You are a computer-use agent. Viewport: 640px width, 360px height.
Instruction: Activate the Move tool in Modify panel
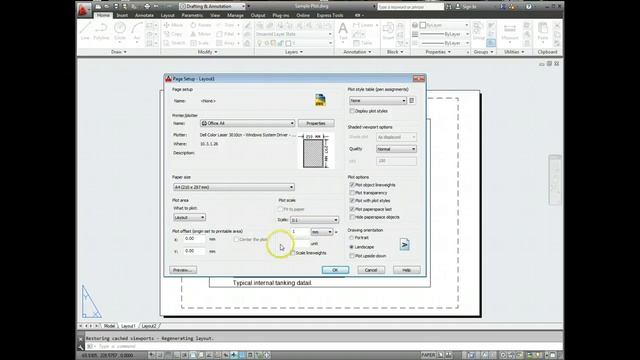[x=173, y=25]
